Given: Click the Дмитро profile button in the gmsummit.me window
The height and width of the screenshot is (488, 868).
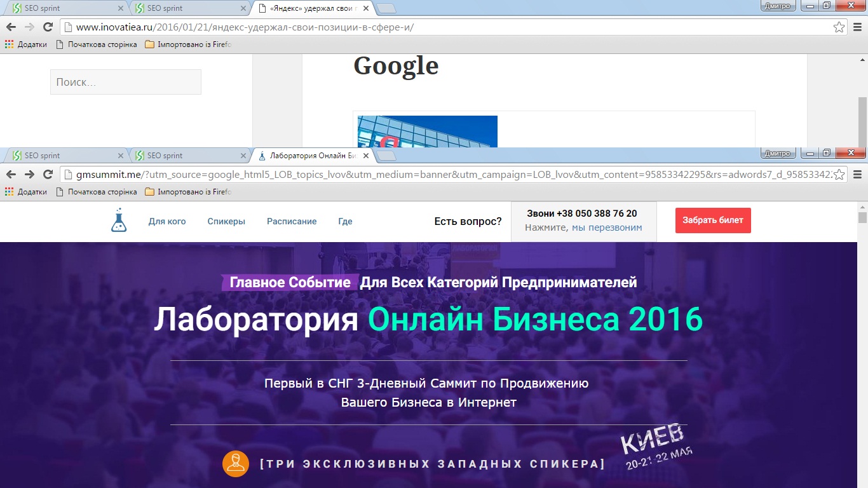Looking at the screenshot, I should point(778,153).
